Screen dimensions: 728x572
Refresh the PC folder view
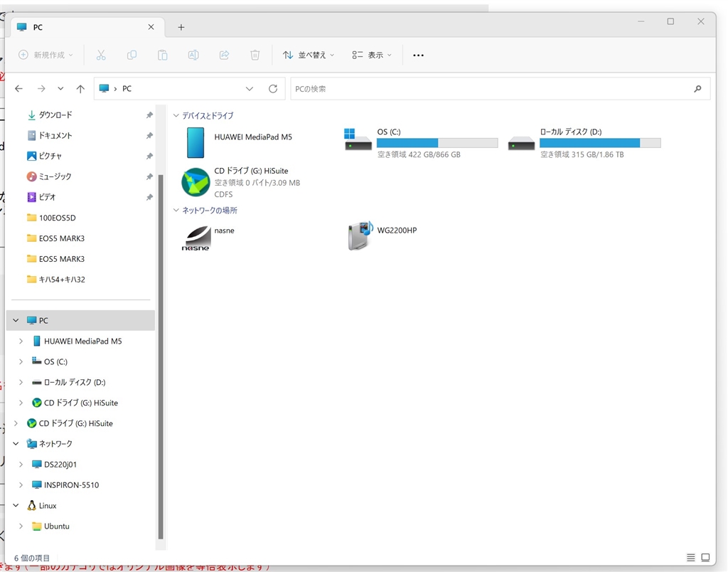pyautogui.click(x=273, y=88)
